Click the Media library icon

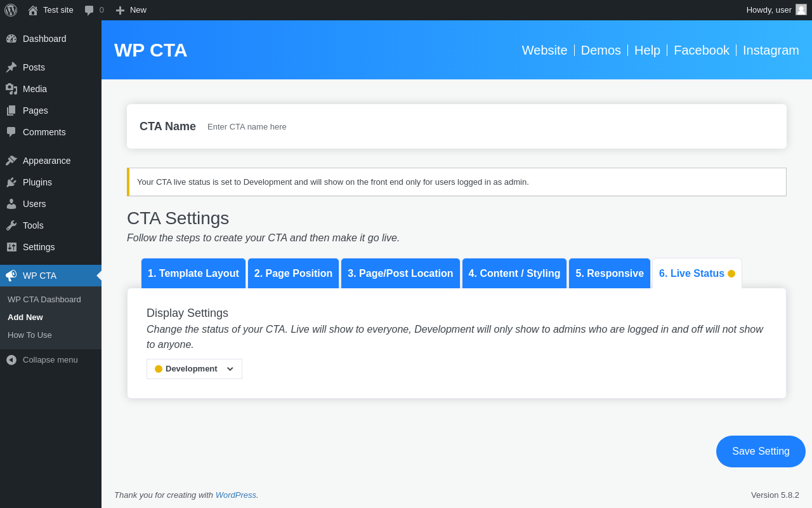coord(11,89)
